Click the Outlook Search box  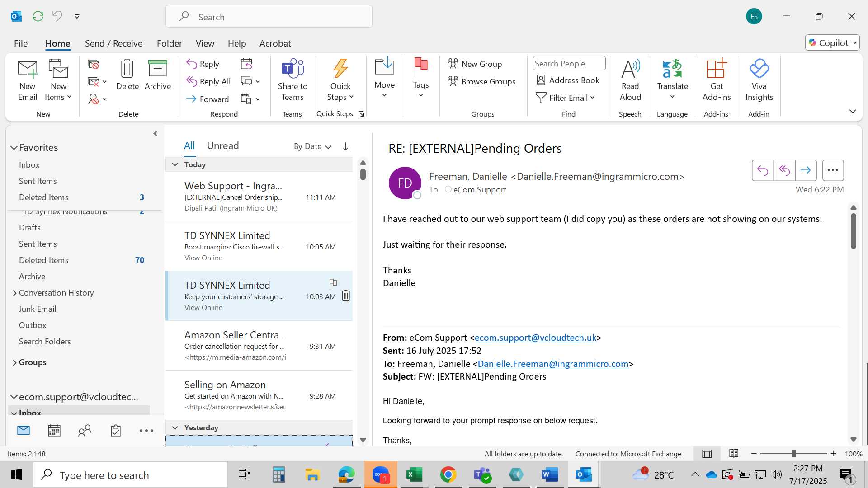coord(269,17)
